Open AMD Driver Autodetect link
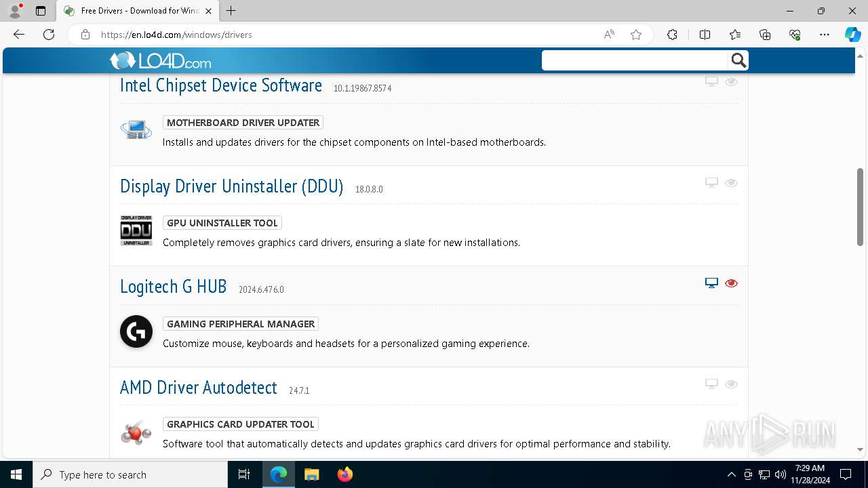This screenshot has width=868, height=488. click(199, 388)
